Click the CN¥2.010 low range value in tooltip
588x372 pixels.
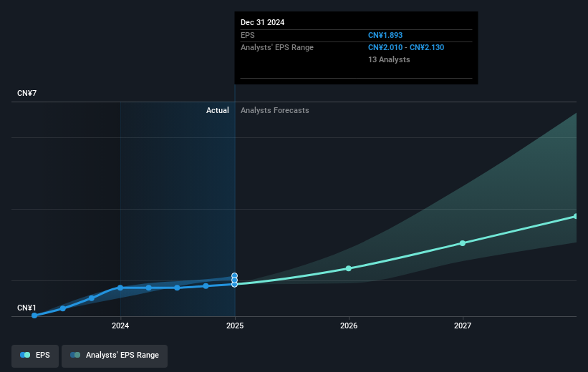385,48
